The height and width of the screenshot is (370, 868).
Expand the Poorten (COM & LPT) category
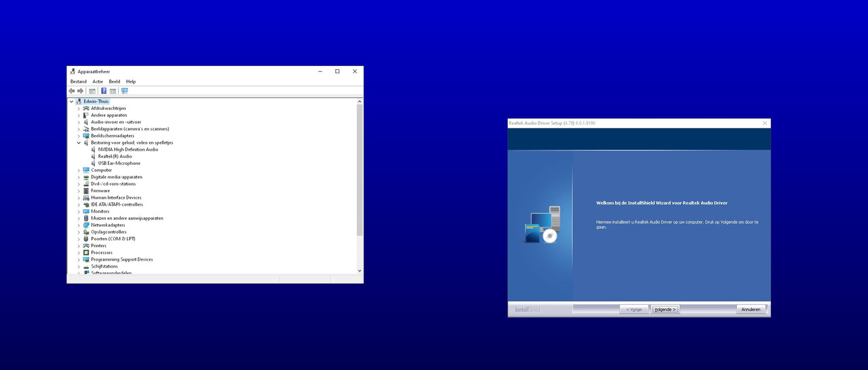coord(79,239)
